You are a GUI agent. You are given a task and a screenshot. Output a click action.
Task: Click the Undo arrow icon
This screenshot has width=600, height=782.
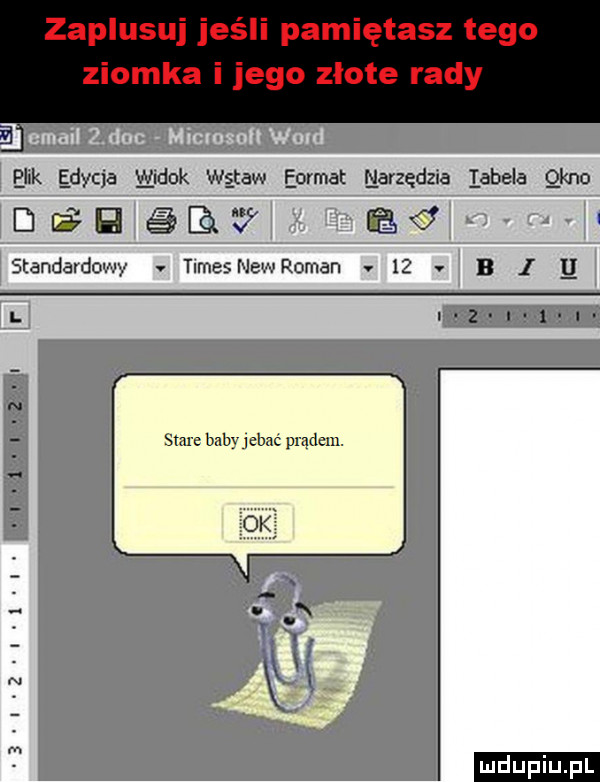pyautogui.click(x=476, y=222)
